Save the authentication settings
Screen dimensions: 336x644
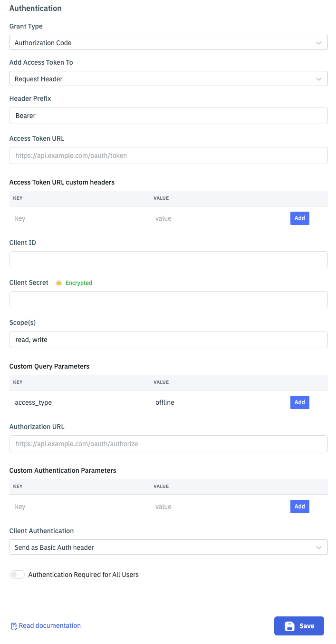point(299,626)
